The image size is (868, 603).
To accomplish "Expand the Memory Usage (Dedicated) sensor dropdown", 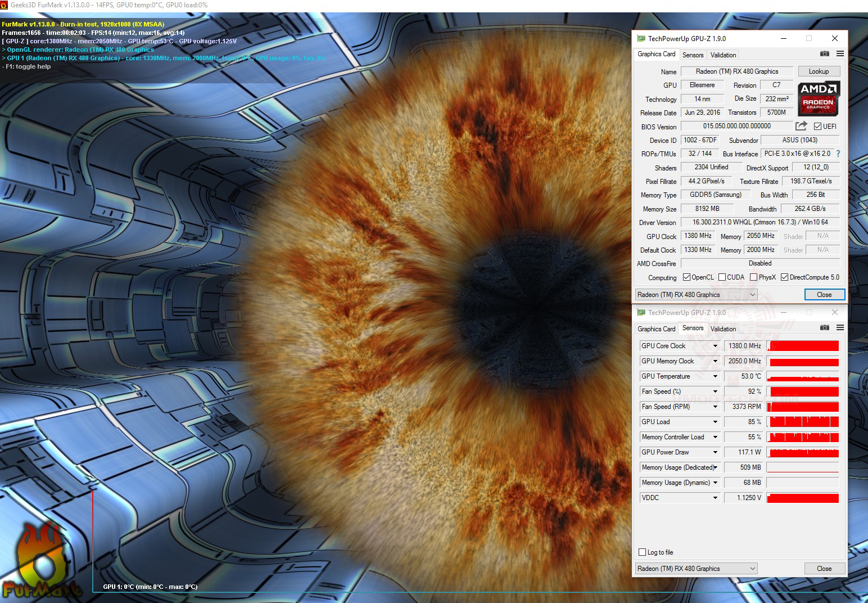I will coord(715,467).
